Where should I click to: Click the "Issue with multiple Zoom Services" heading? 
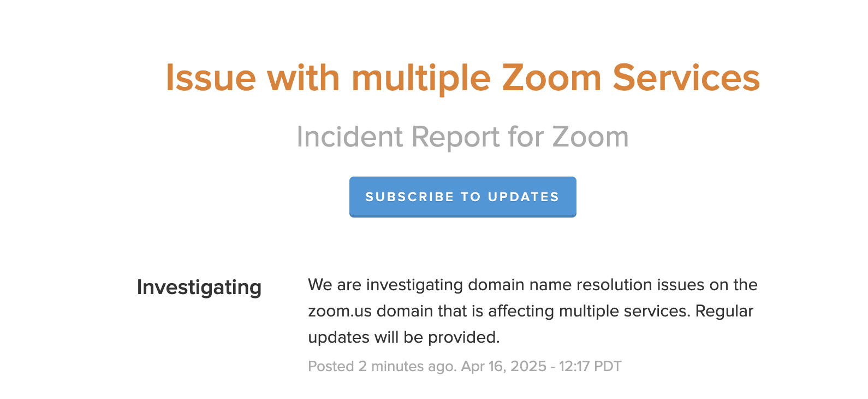coord(462,78)
